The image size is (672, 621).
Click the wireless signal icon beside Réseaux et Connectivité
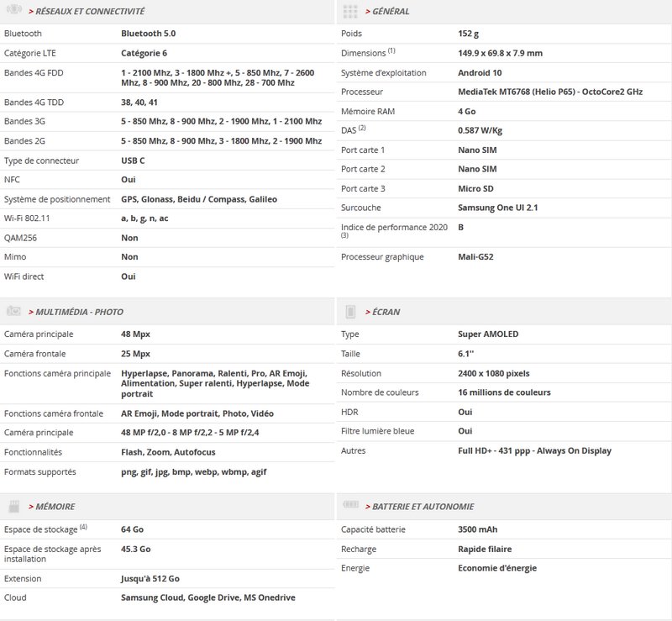click(14, 11)
